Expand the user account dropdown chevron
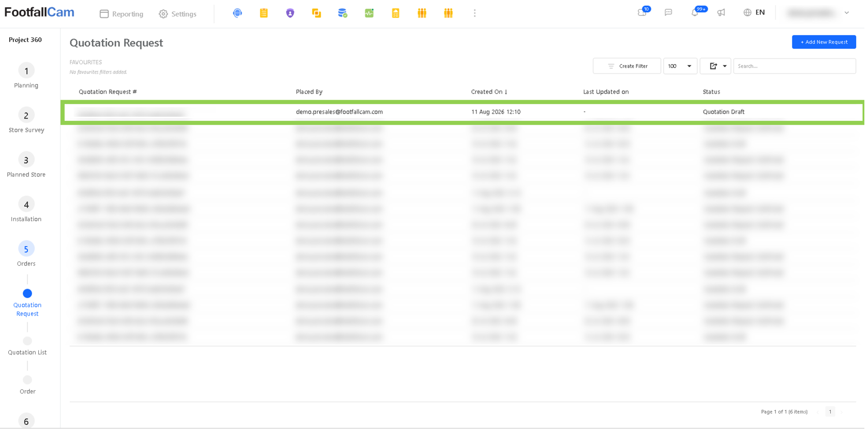This screenshot has height=429, width=868. [847, 13]
